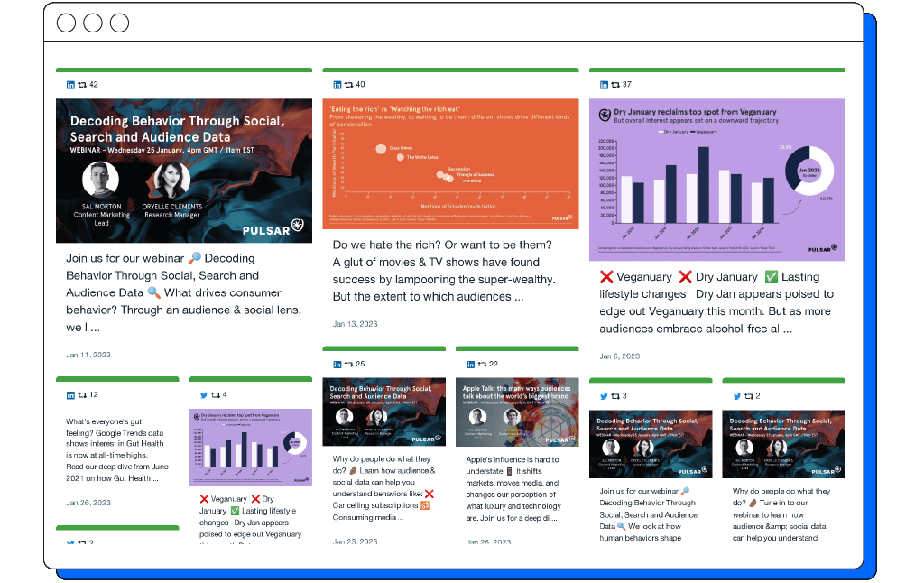Click the 'Apple's influence is hard to understate' text
924x583 pixels.
click(515, 488)
